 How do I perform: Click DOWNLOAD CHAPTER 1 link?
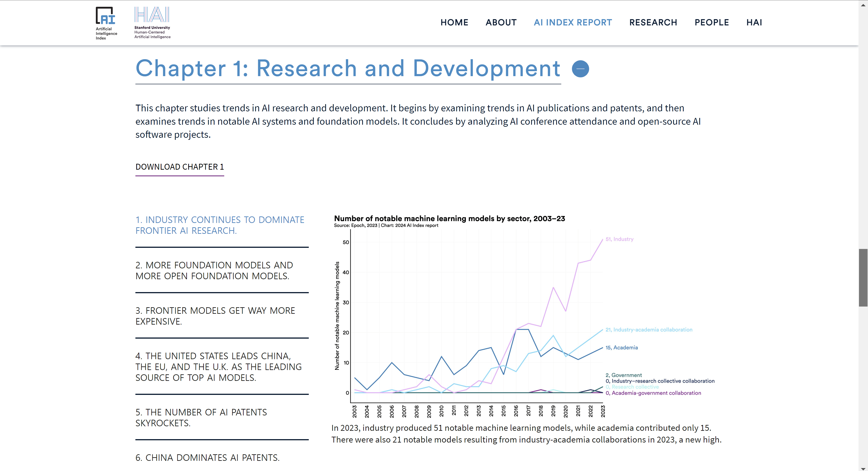point(180,167)
